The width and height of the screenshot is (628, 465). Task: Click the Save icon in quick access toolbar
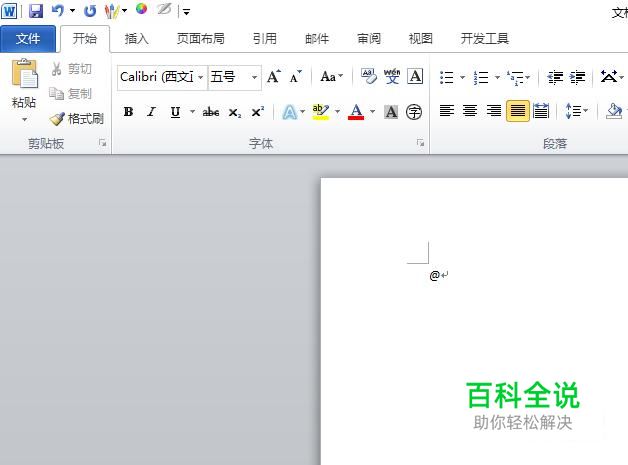click(x=36, y=11)
